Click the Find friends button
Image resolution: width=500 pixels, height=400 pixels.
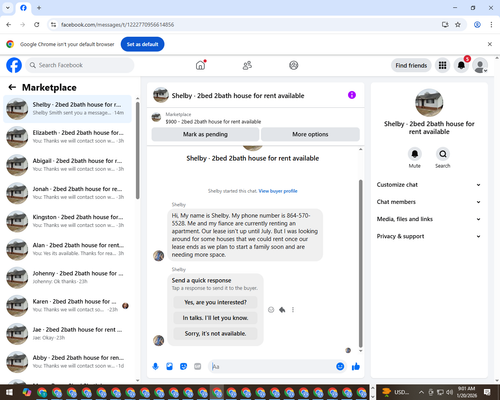pyautogui.click(x=411, y=65)
